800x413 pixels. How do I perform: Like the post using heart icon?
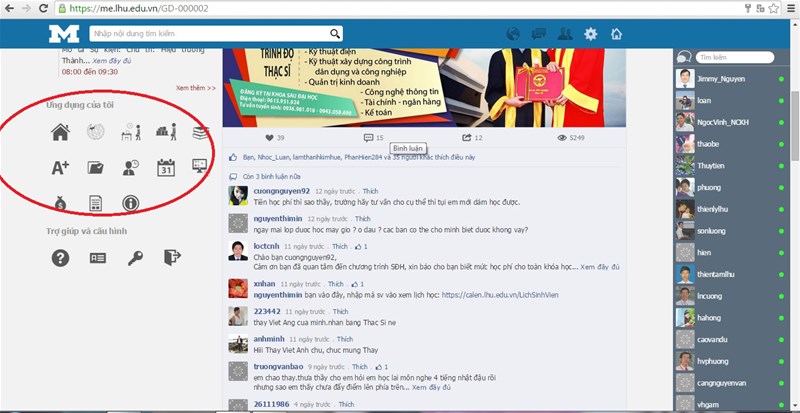point(269,137)
